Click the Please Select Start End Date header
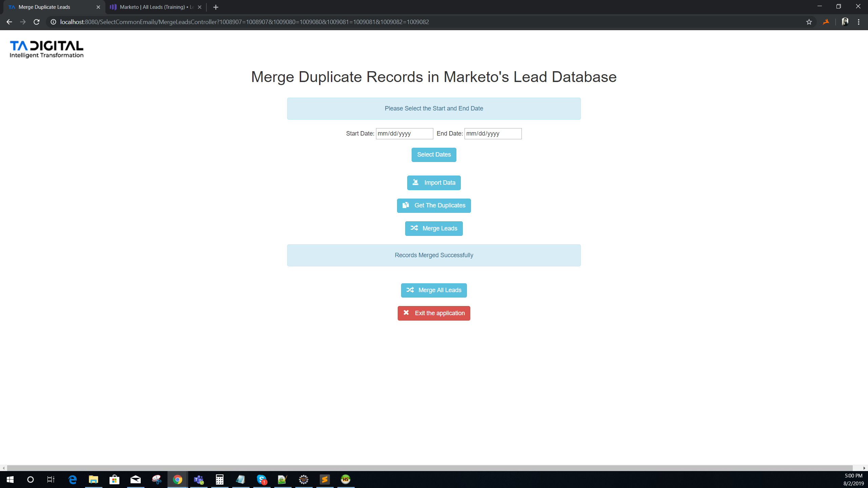This screenshot has width=868, height=488. [434, 108]
